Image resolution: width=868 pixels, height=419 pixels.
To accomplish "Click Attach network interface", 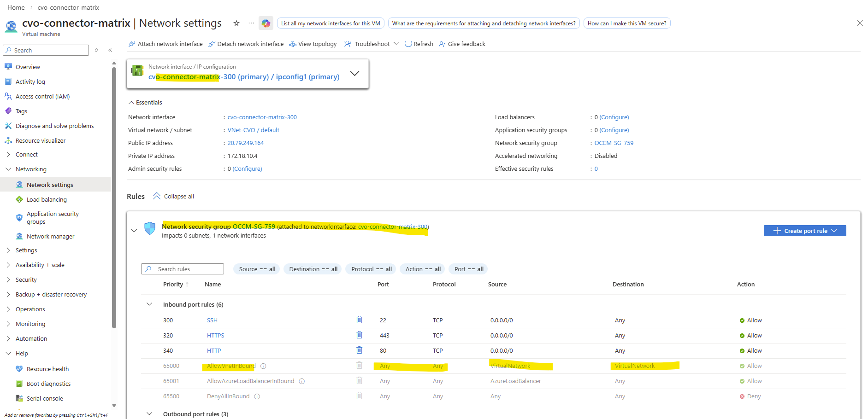I will [165, 44].
